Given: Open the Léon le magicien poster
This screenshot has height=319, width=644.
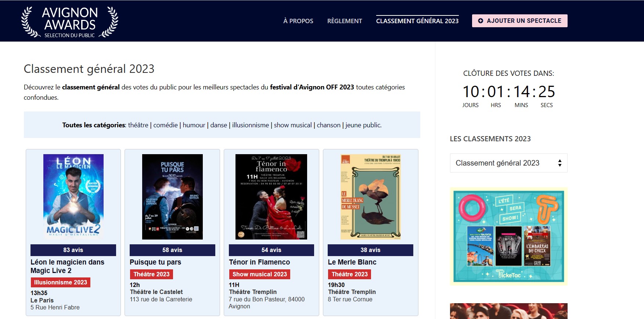Looking at the screenshot, I should (73, 197).
